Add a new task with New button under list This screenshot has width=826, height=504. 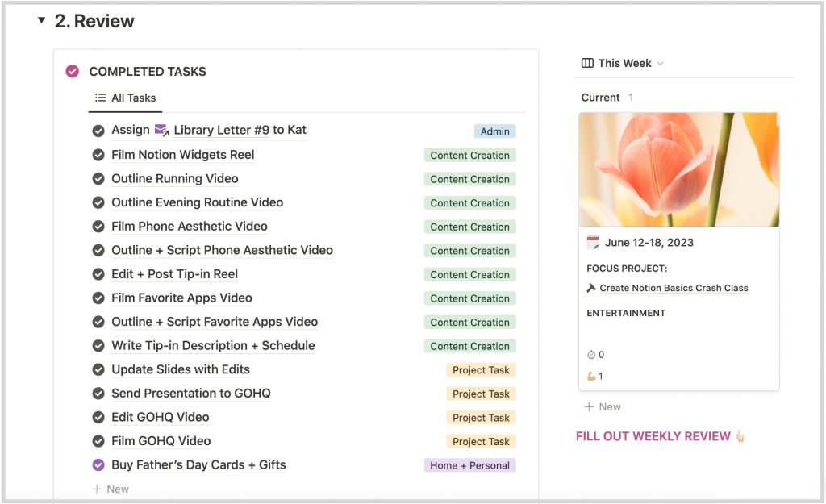(111, 489)
